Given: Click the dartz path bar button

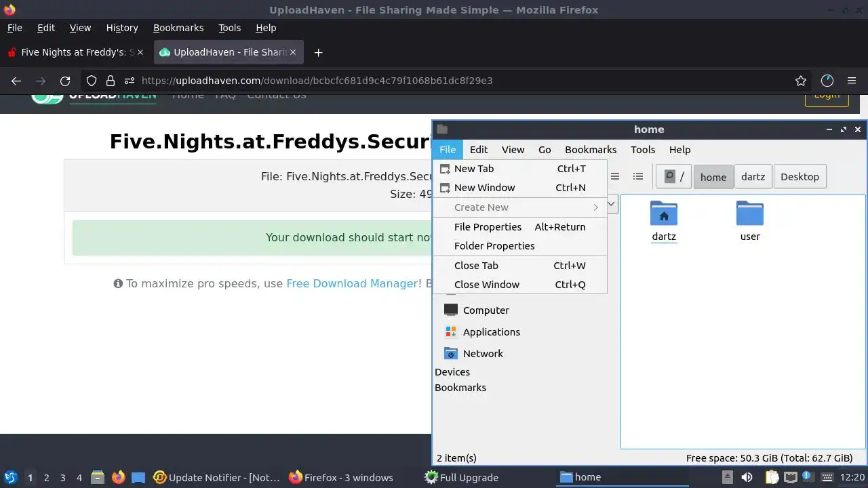Looking at the screenshot, I should 753,177.
